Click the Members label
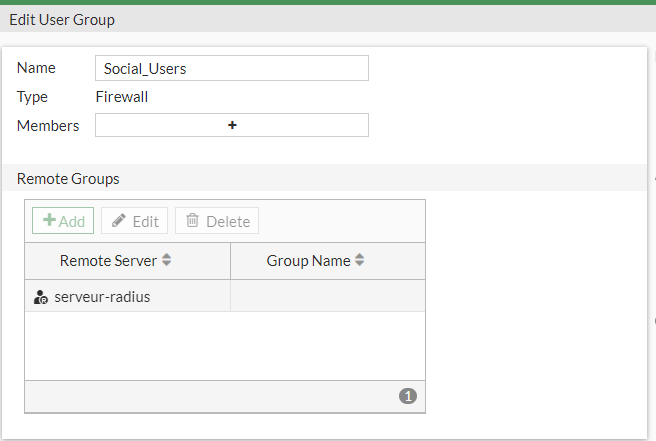 48,126
